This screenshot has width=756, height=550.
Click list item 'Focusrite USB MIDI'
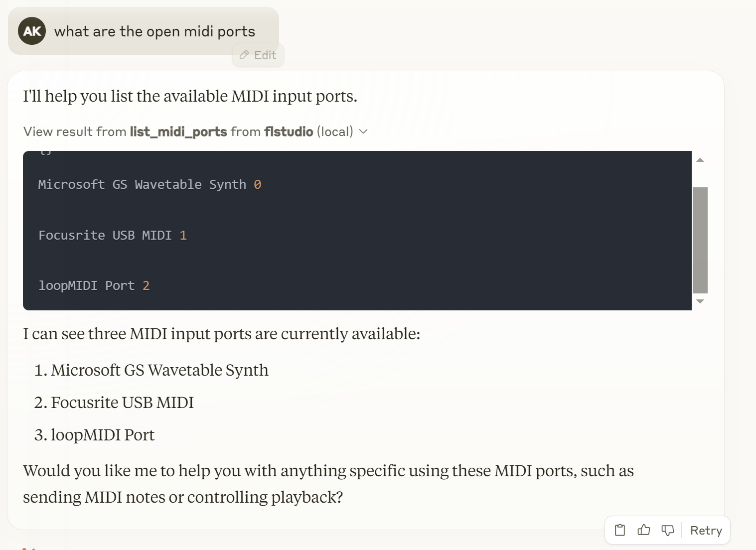coord(122,403)
